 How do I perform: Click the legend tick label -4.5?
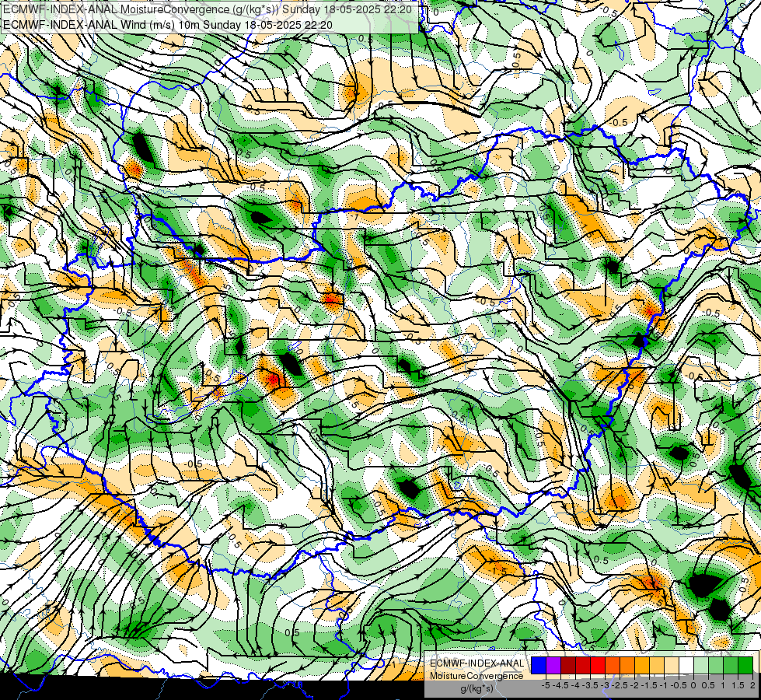click(x=560, y=685)
